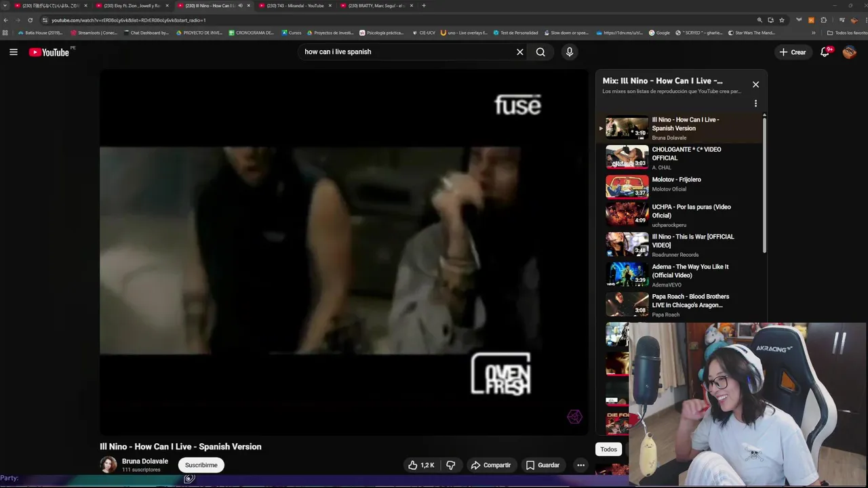Play Ill Nino - This Is War
868x488 pixels.
[x=681, y=245]
